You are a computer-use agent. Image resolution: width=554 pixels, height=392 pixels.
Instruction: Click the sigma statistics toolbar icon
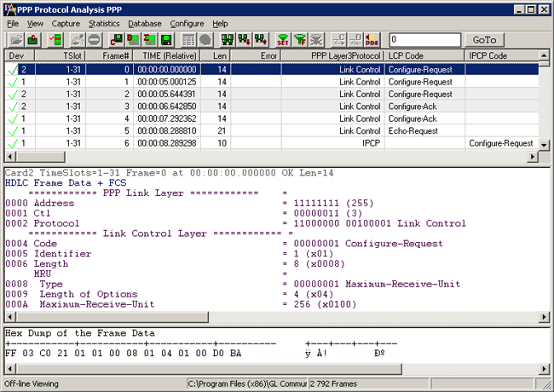pyautogui.click(x=149, y=40)
